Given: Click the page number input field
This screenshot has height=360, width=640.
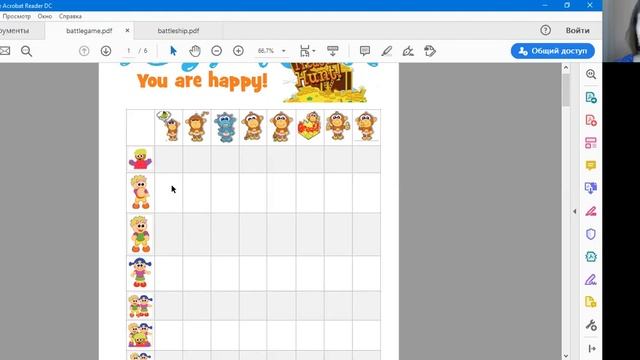Looking at the screenshot, I should click(x=129, y=51).
